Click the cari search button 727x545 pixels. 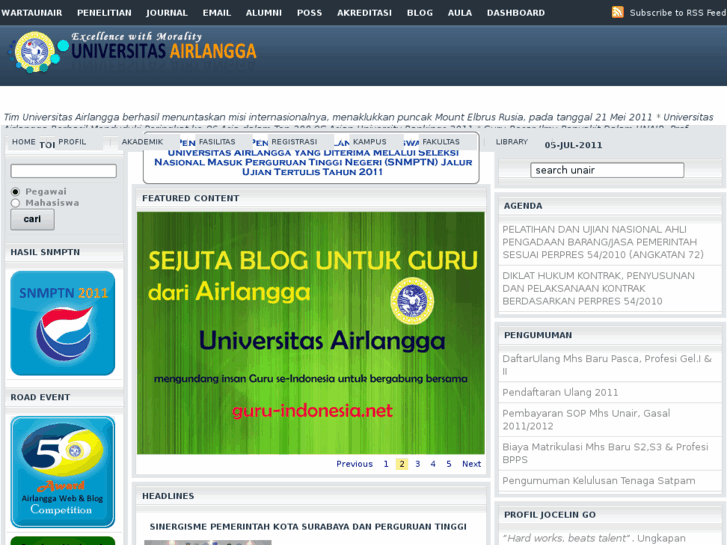(32, 219)
